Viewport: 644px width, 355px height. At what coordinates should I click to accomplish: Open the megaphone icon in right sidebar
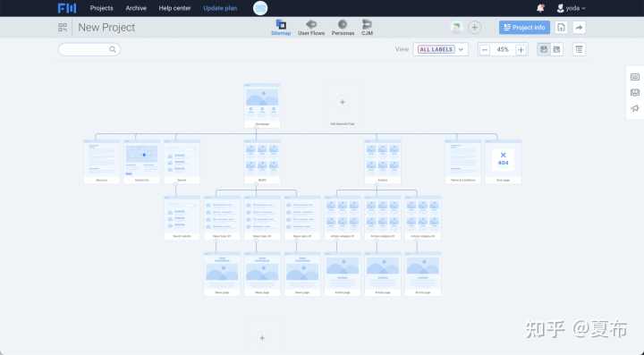[x=635, y=108]
